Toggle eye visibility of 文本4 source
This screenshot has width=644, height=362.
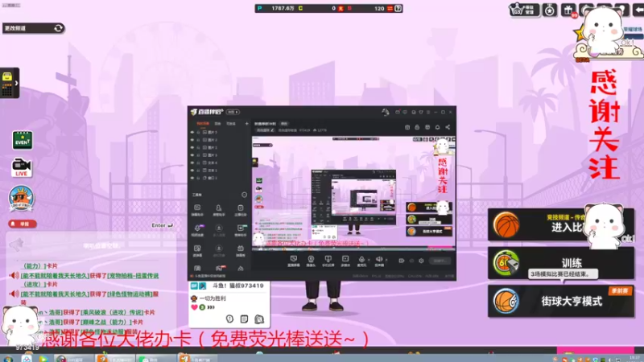point(192,163)
